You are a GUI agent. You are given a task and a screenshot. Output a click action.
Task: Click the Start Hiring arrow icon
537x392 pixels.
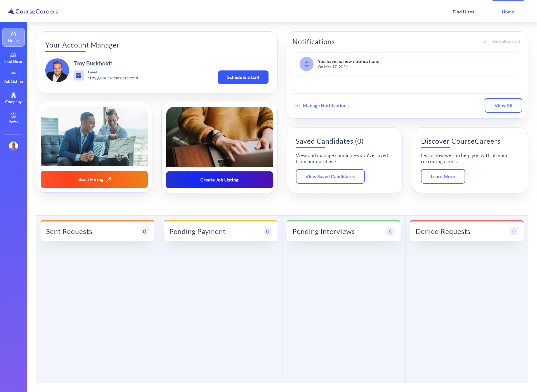click(109, 179)
